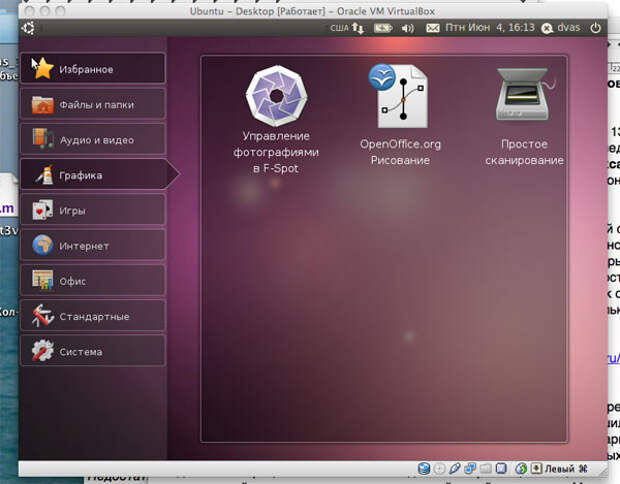
Task: Open the США keyboard layout indicator
Action: tap(339, 28)
